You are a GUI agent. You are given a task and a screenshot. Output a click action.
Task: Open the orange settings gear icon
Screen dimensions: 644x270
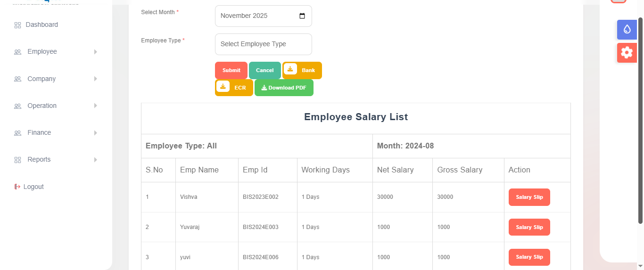[627, 52]
